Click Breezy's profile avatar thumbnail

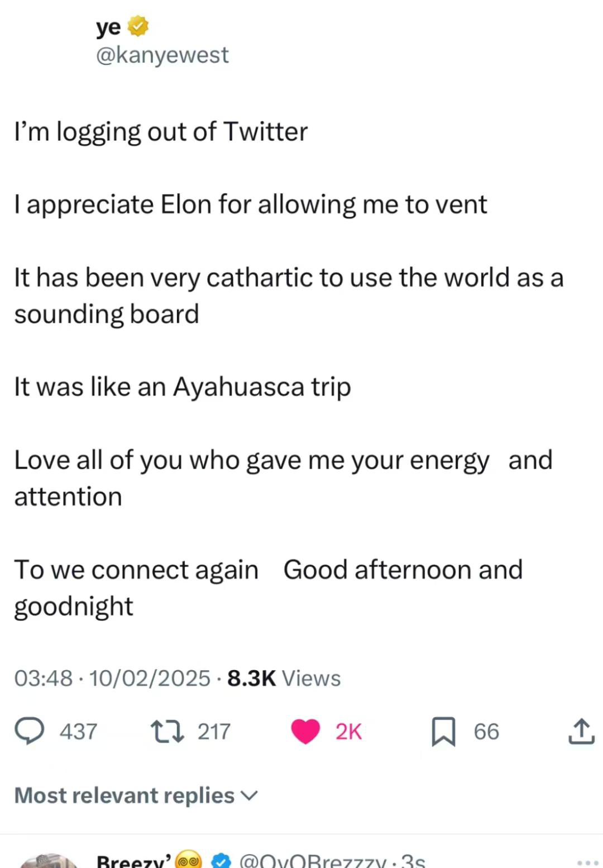coord(50,861)
